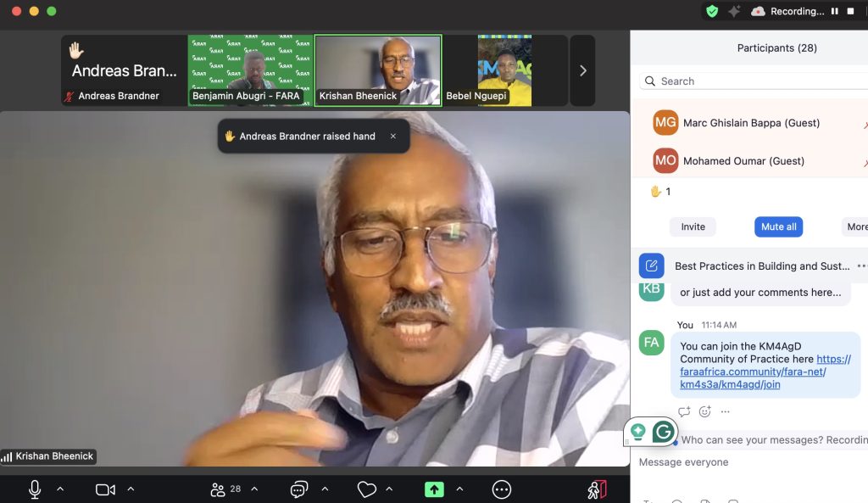Expand video options arrow beside camera
Viewport: 868px width, 503px height.
click(x=131, y=489)
